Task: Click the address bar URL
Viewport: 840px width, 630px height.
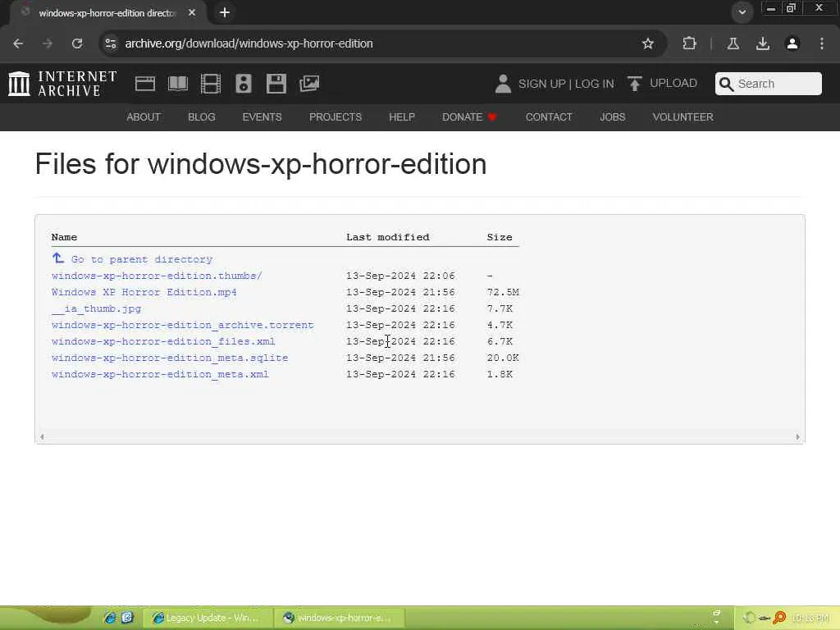Action: (249, 43)
